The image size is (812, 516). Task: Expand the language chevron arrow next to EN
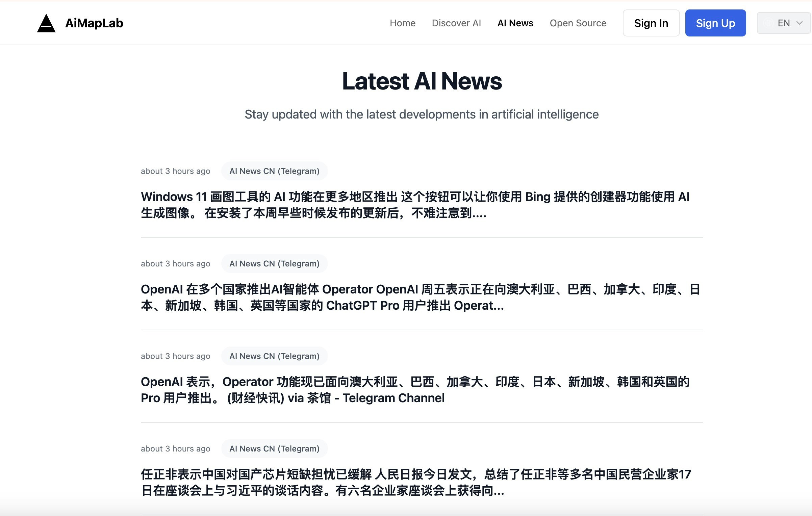[800, 23]
